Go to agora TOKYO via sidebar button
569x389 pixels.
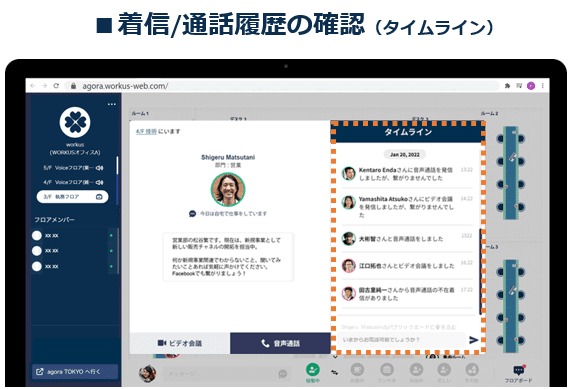[75, 372]
